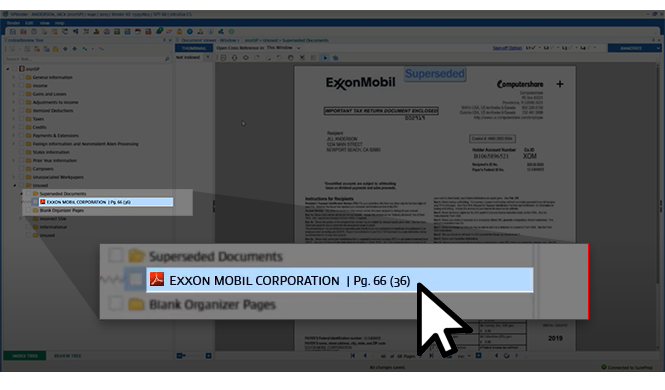Click the orange padlock toolbar icon
Viewport: 665px width, 390px height.
(x=179, y=32)
